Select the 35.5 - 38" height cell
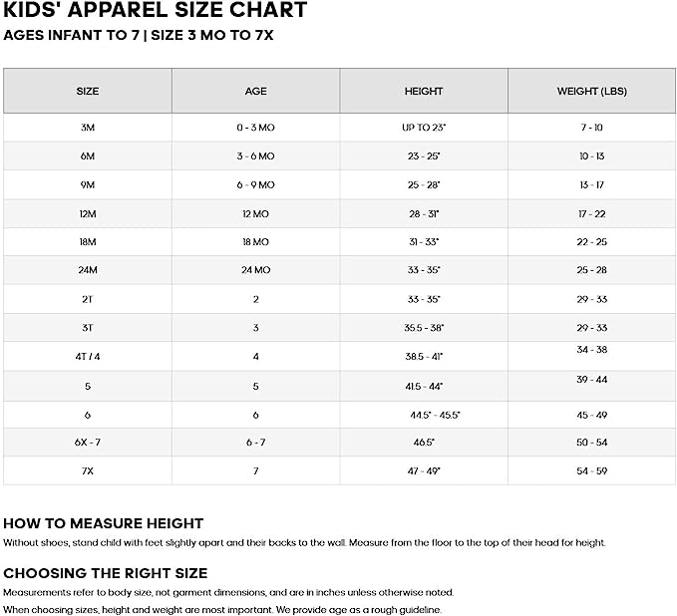The height and width of the screenshot is (616, 677). 424,327
